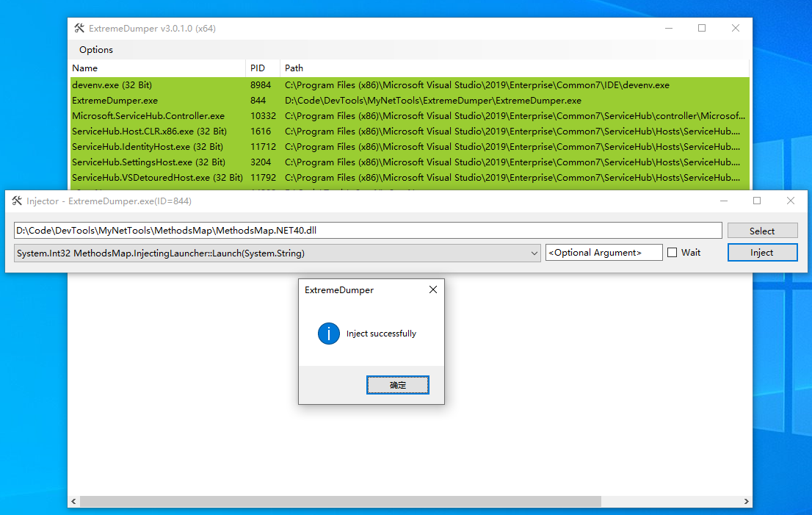Click the Inject successfully message text
812x515 pixels.
pyautogui.click(x=381, y=334)
